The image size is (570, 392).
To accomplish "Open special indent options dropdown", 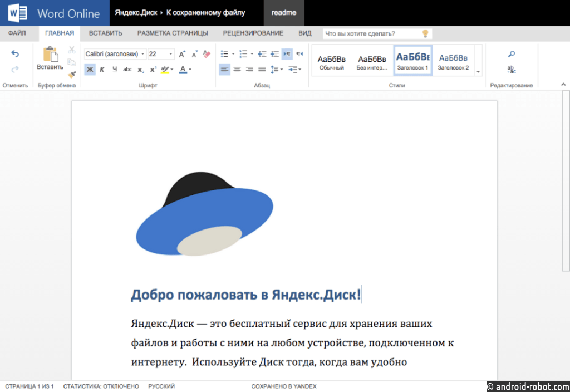I will tap(295, 70).
